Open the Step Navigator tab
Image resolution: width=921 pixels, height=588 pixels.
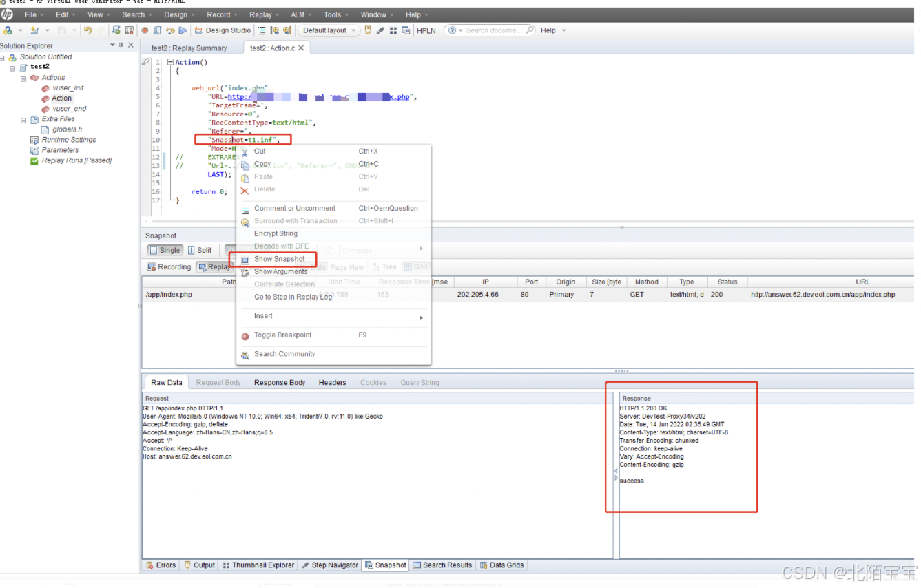330,565
